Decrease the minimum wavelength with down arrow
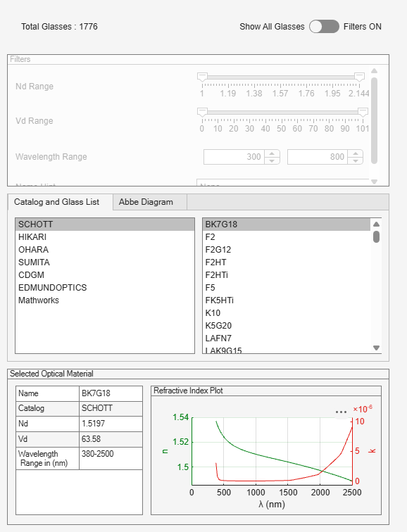The image size is (407, 532). point(272,160)
